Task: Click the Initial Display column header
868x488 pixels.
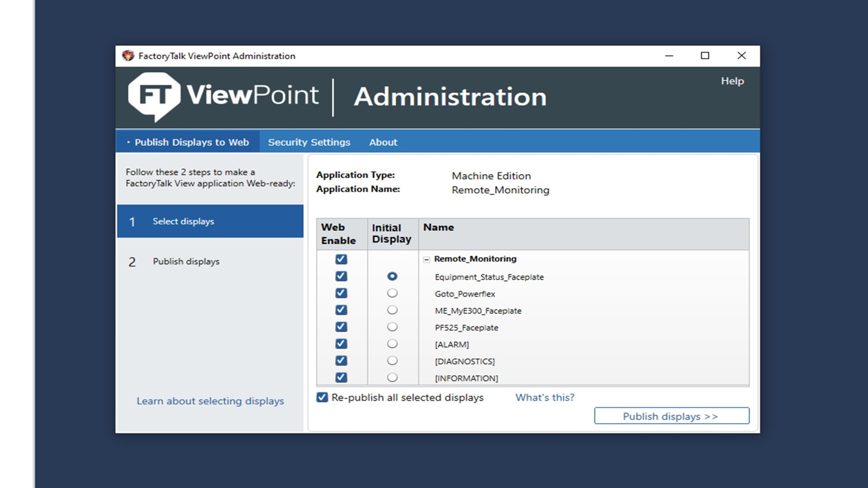Action: [393, 234]
